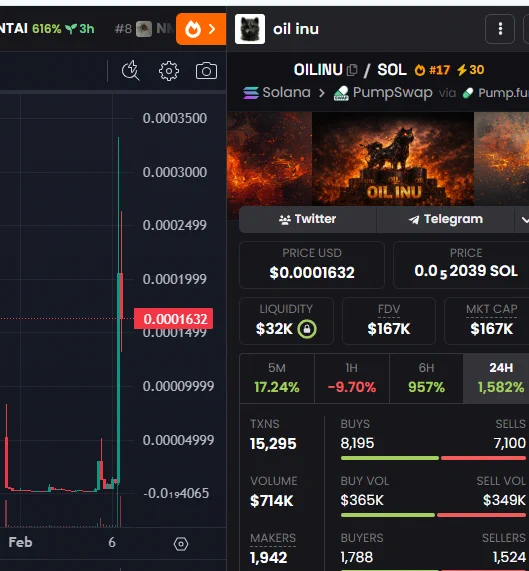Select the 6H timeframe tab
529x571 pixels.
[x=426, y=378]
